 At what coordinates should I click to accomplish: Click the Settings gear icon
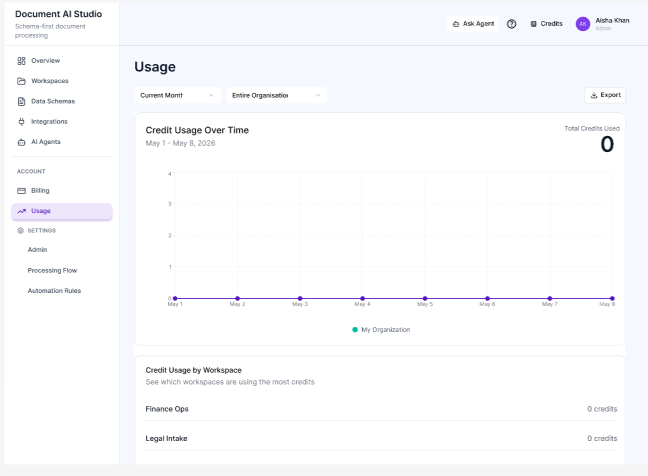(21, 231)
